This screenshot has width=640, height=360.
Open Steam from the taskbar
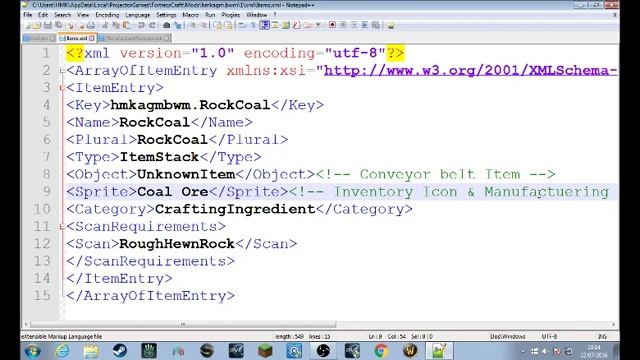click(120, 351)
